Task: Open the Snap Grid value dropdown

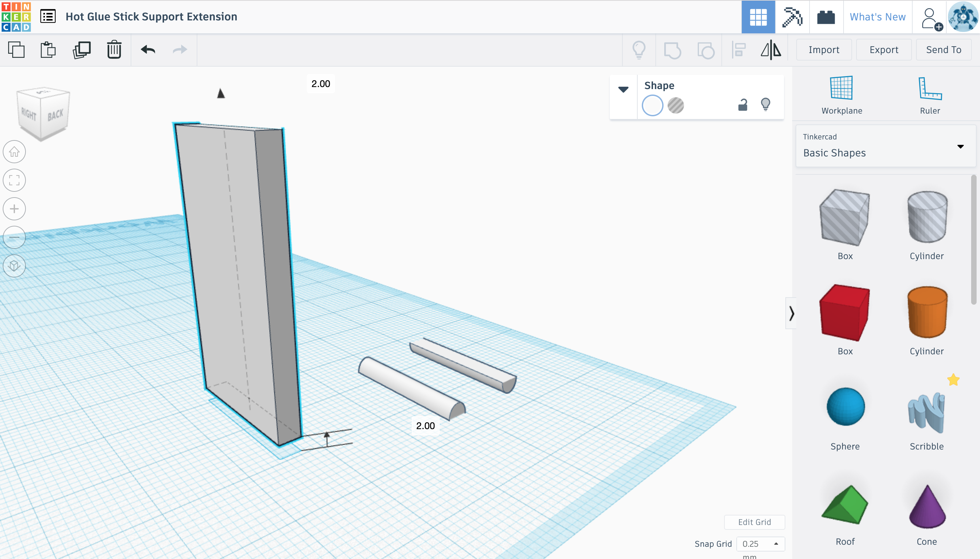Action: [761, 544]
